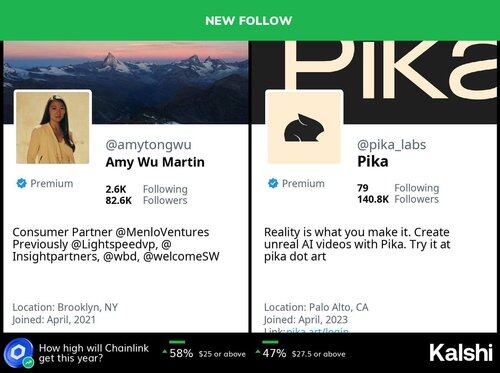Open the @pika_labs handle

(x=391, y=145)
